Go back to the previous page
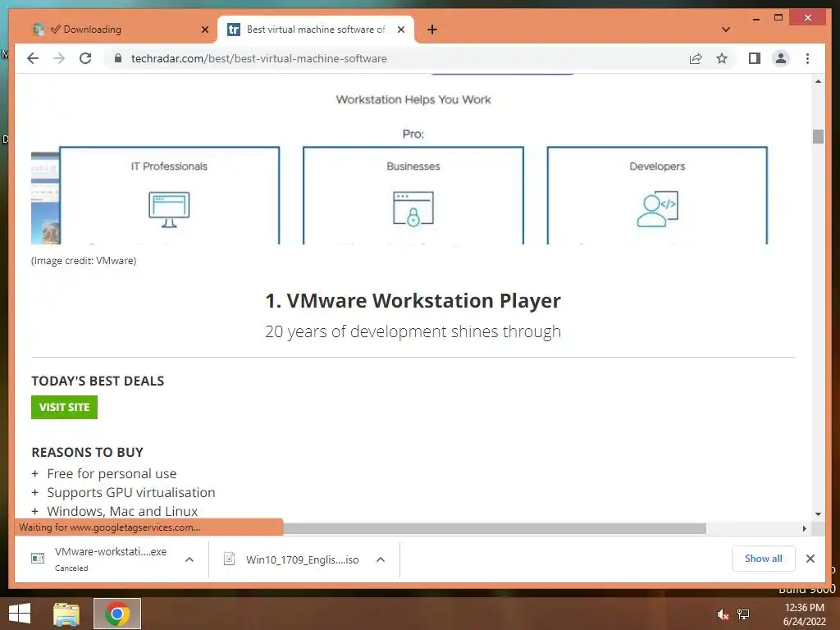 (x=33, y=58)
